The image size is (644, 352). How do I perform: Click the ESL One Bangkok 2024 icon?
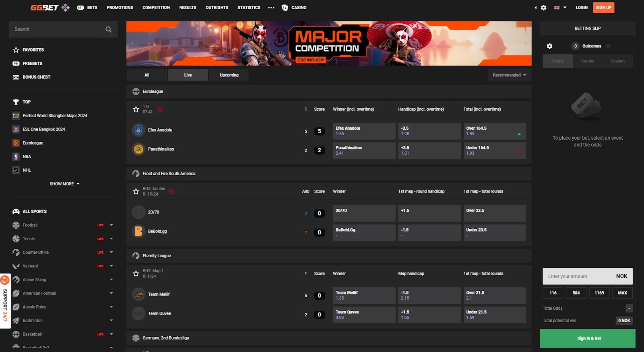coord(16,129)
